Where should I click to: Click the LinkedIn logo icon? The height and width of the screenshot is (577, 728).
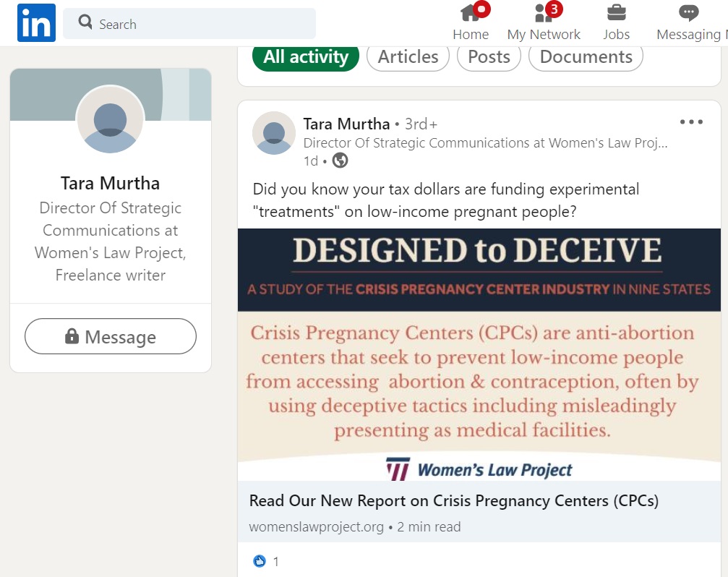(x=36, y=22)
